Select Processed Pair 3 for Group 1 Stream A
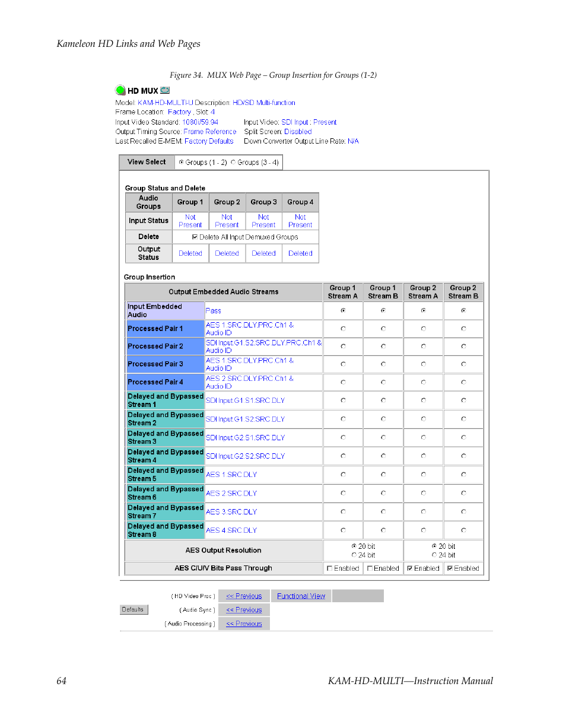 (x=343, y=364)
